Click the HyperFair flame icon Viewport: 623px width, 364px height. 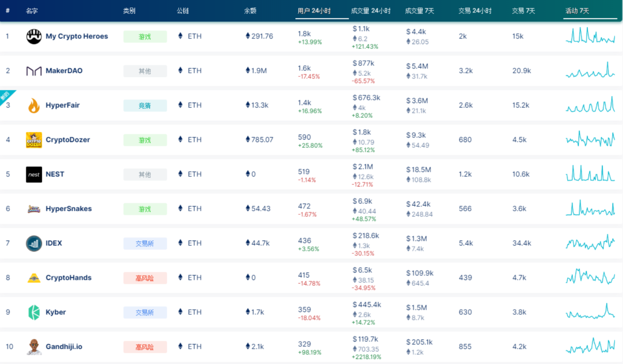tap(34, 105)
